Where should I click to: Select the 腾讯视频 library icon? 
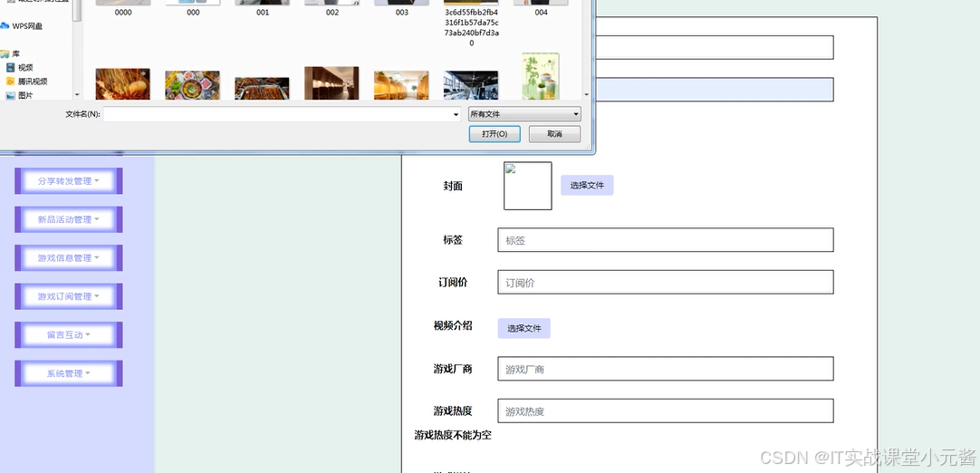[10, 82]
